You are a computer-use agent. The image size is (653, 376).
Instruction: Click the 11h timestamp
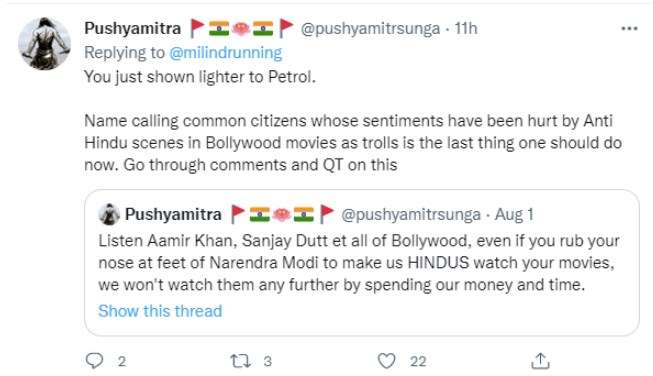click(x=466, y=28)
